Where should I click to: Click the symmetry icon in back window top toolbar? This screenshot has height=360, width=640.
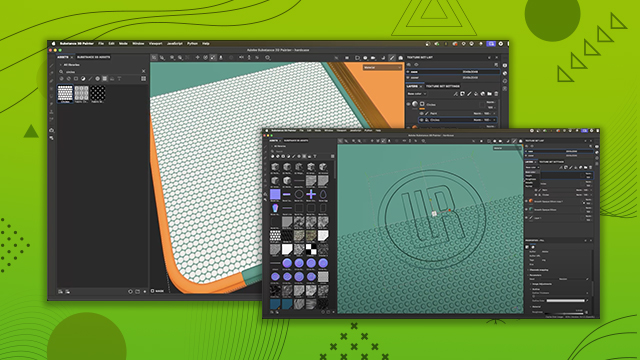[x=241, y=58]
